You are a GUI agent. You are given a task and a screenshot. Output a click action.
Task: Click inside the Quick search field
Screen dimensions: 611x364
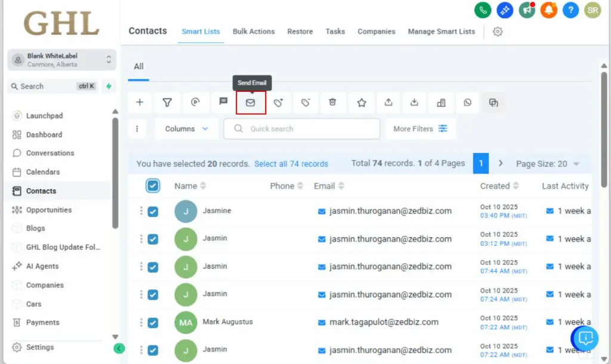point(301,128)
